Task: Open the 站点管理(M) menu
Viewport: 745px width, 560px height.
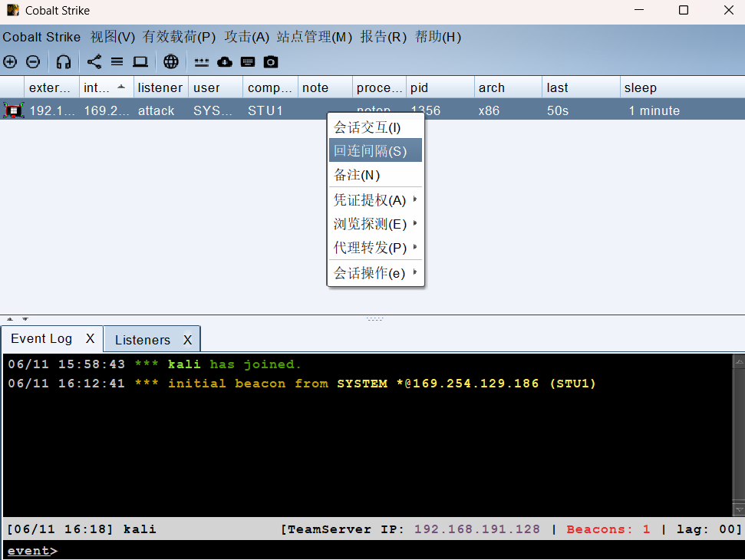Action: pos(315,37)
